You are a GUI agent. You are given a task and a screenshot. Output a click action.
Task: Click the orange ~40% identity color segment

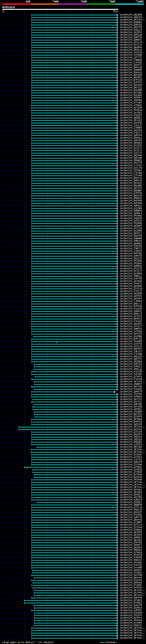[x=45, y=4]
